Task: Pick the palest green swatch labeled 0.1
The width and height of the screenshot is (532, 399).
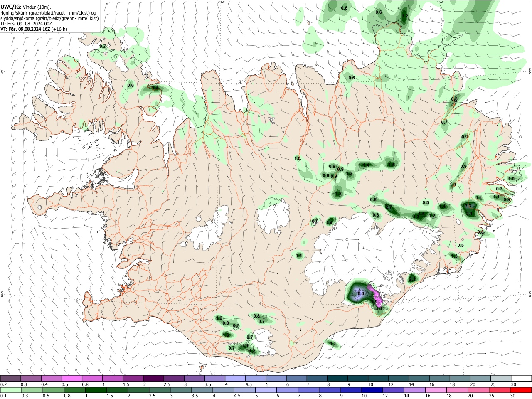Action: click(x=11, y=390)
